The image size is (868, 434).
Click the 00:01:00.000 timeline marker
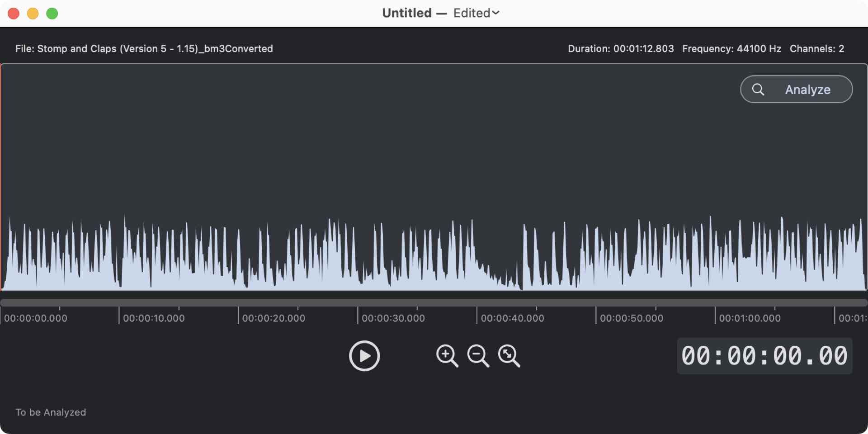pos(750,318)
